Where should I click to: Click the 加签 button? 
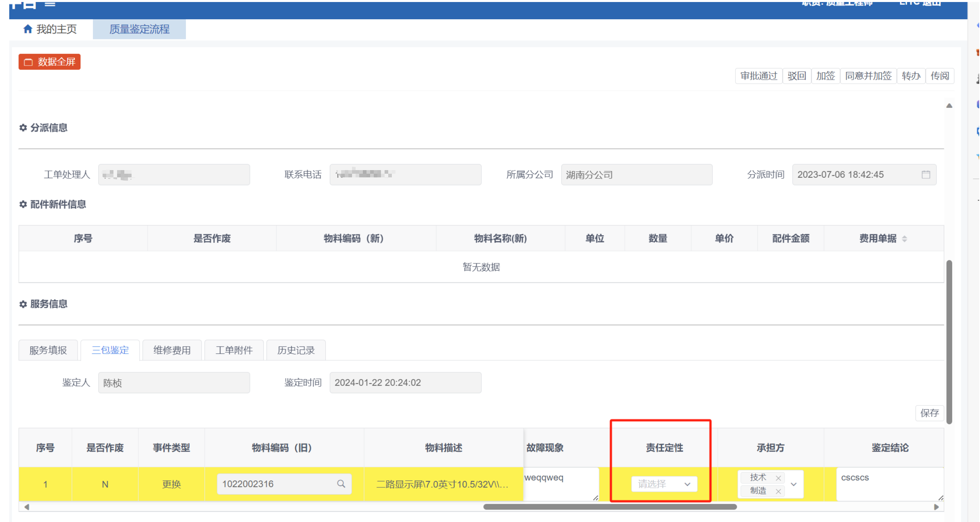[x=826, y=76]
